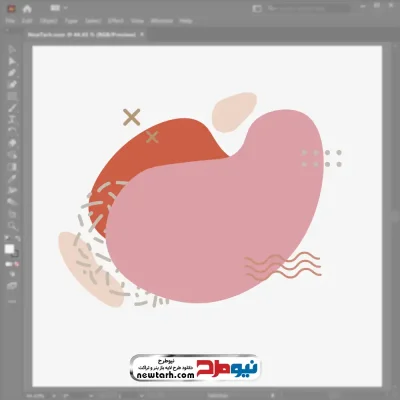The image size is (400, 400).
Task: Set fill to None in toolbar
Action: 17,264
